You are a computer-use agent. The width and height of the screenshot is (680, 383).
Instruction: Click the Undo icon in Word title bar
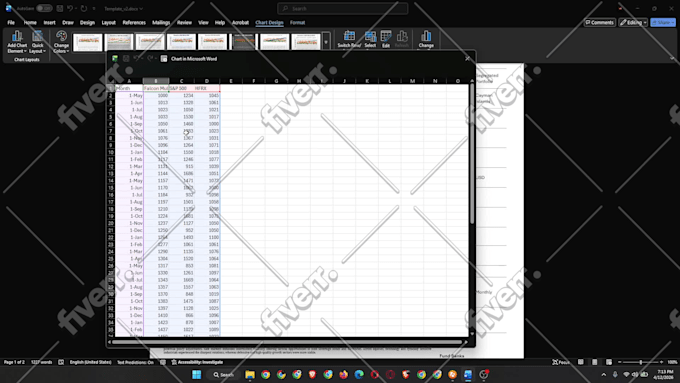pyautogui.click(x=69, y=8)
